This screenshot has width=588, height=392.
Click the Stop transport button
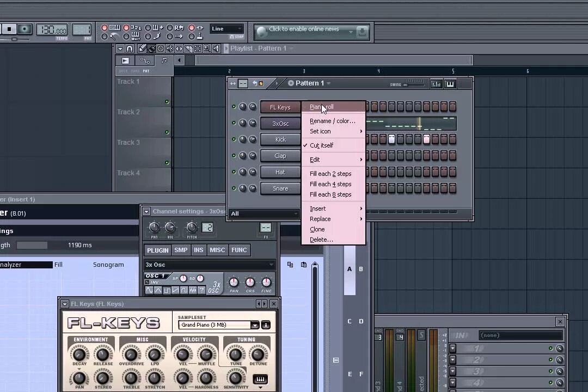click(x=9, y=29)
